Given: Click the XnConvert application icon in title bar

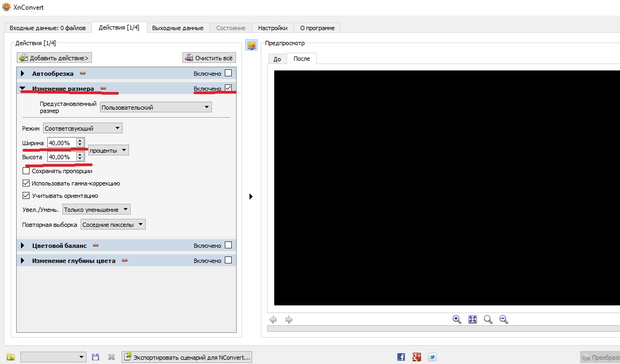Looking at the screenshot, I should pyautogui.click(x=6, y=6).
